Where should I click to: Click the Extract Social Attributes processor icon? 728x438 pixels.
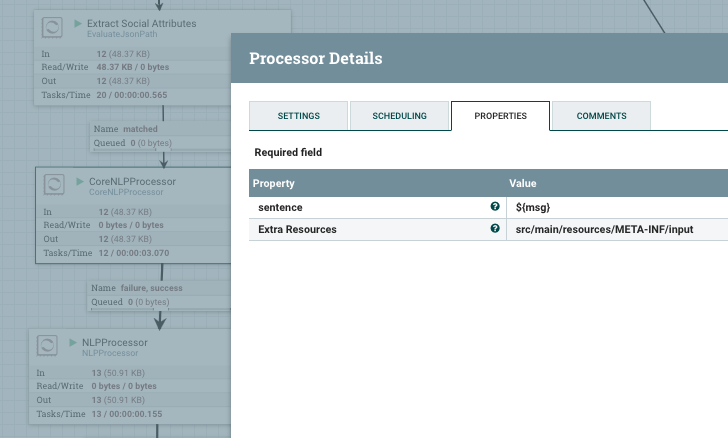52,27
